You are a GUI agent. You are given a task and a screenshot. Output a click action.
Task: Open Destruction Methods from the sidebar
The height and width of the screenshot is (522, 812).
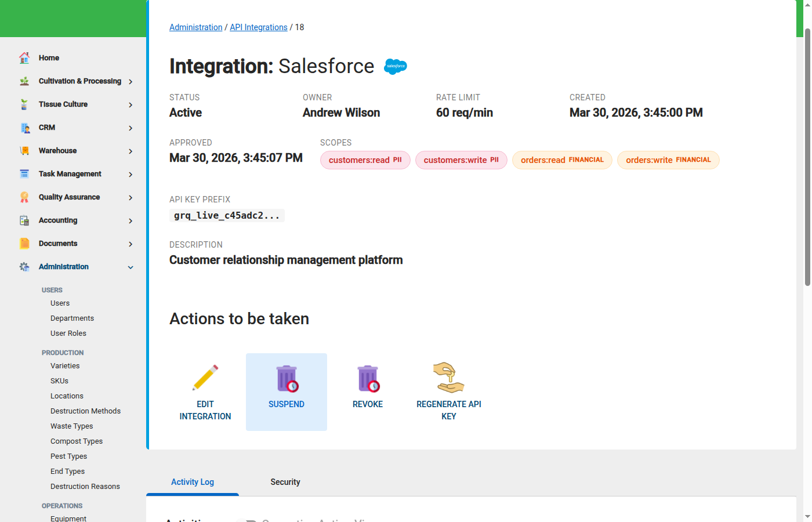[x=85, y=411]
